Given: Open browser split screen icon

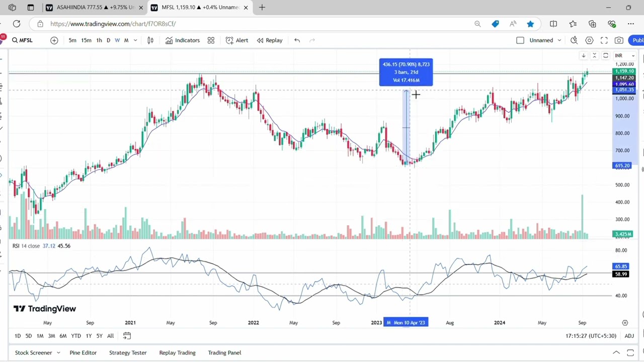Looking at the screenshot, I should pyautogui.click(x=553, y=24).
